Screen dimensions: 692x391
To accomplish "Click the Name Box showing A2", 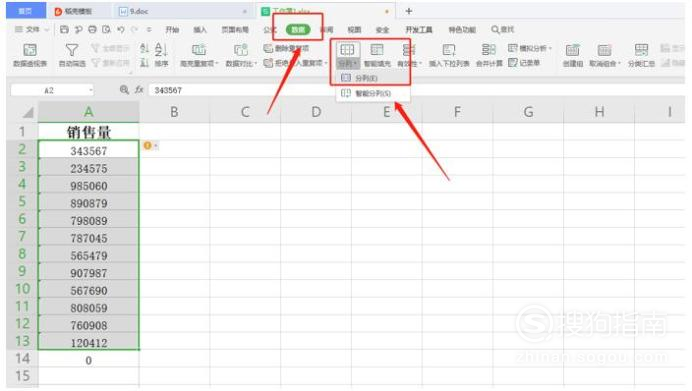I will click(52, 90).
